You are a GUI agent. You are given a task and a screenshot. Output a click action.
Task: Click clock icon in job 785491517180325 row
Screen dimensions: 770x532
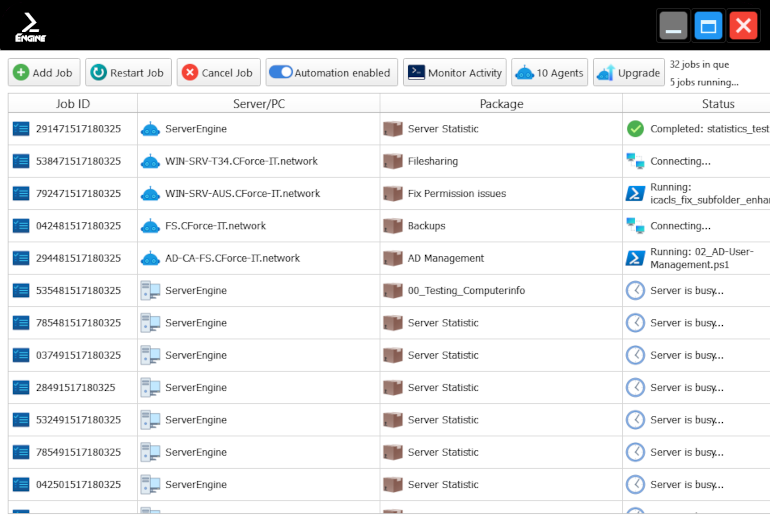click(635, 452)
